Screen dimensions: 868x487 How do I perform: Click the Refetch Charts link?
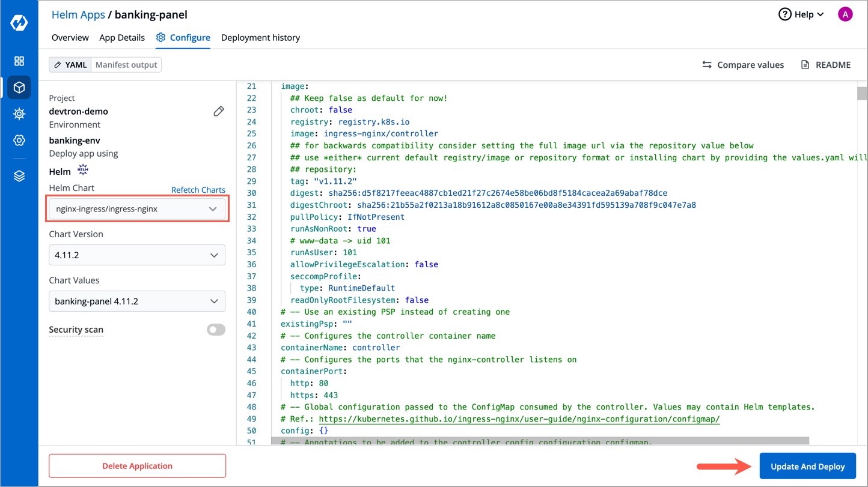(198, 190)
